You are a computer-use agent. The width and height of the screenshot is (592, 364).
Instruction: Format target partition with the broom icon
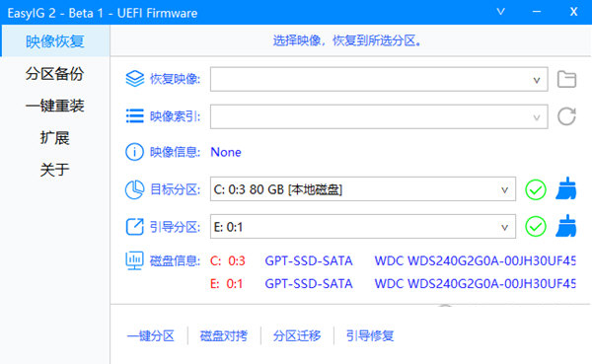pyautogui.click(x=566, y=188)
